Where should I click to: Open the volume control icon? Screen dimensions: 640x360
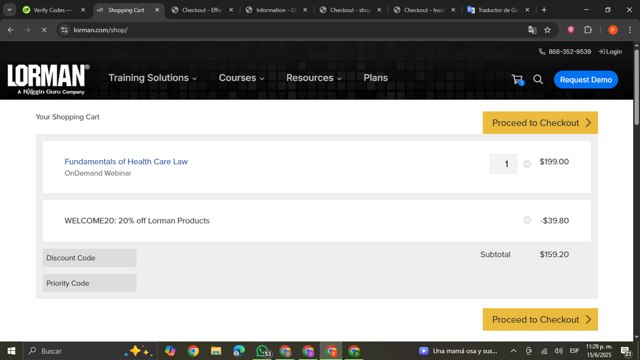tap(558, 351)
